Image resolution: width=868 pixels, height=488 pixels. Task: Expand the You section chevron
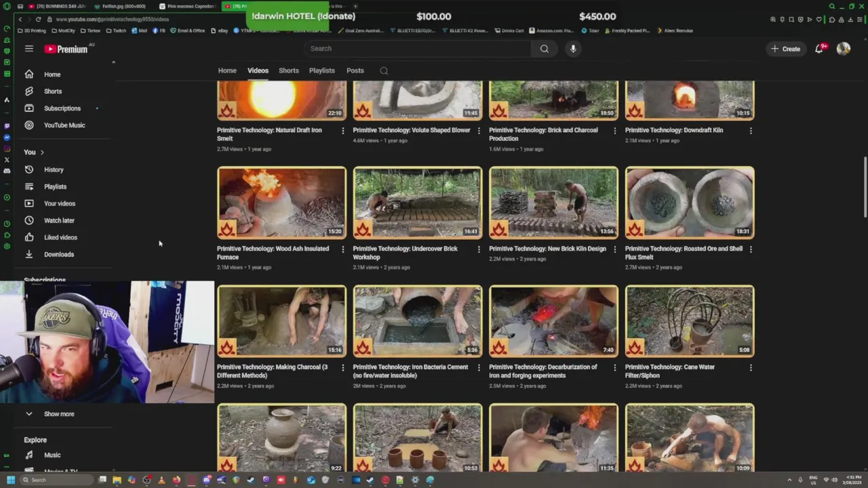click(42, 152)
